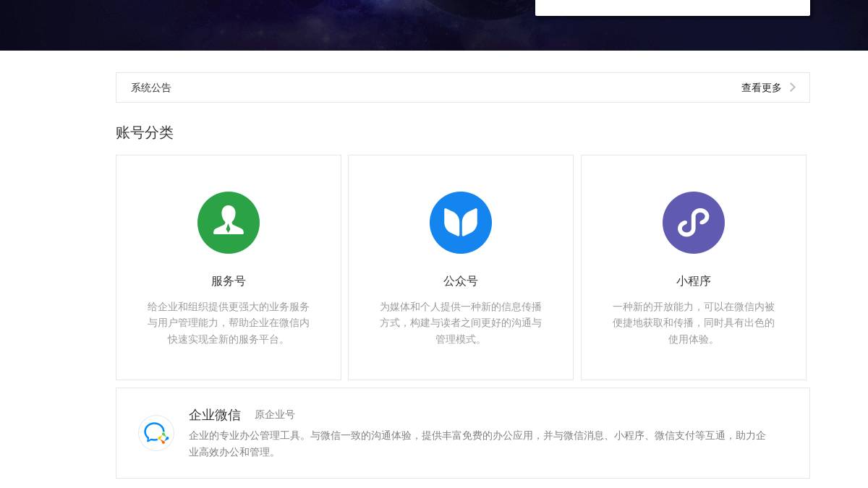Click the 原企业号 label text
The image size is (868, 488).
275,415
